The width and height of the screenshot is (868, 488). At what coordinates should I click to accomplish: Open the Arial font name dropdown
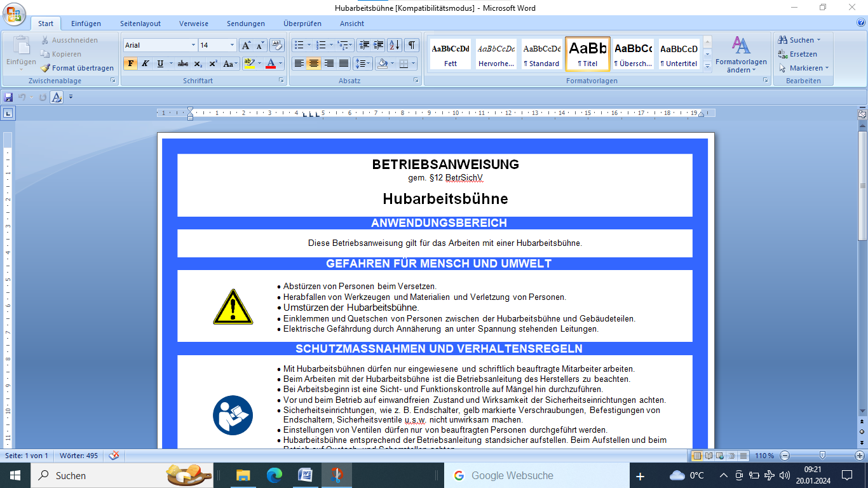tap(193, 45)
